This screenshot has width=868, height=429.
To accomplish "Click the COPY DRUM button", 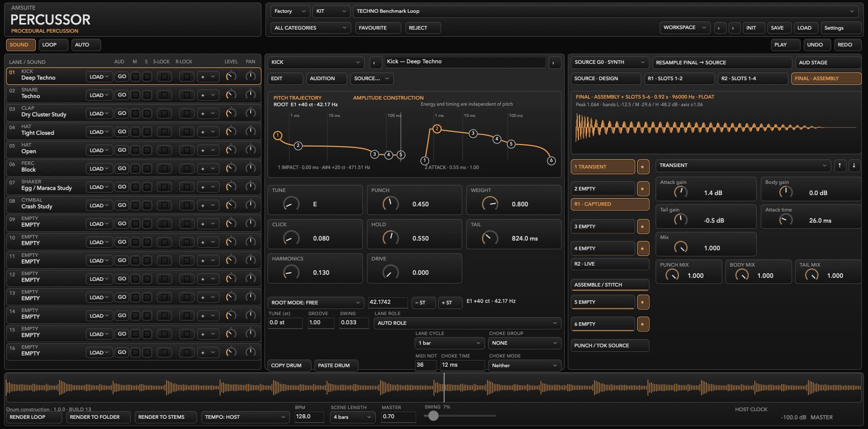I will (290, 366).
